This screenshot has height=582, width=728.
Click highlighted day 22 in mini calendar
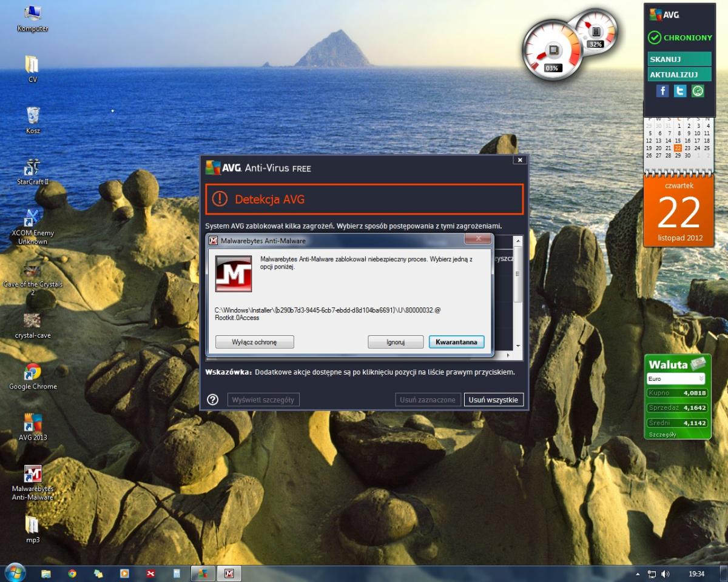click(x=678, y=148)
